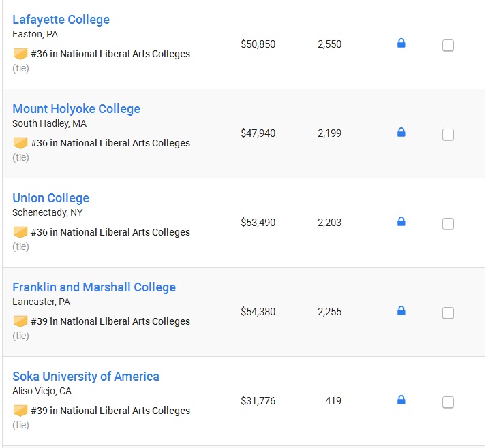488x448 pixels.
Task: Visit the Union College page link
Action: click(50, 198)
